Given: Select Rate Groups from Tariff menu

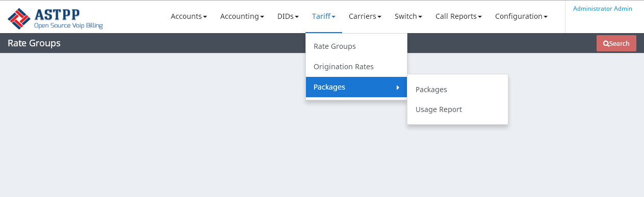Looking at the screenshot, I should [x=356, y=46].
